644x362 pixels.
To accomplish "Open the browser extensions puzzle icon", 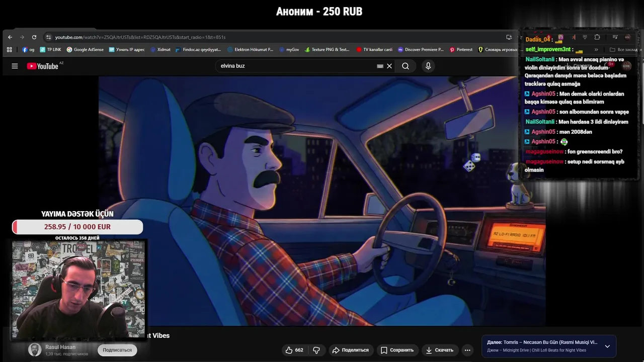I will [x=597, y=37].
